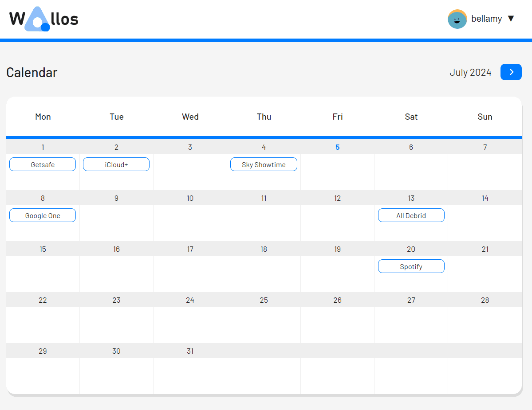Open the Spotify subscription entry
The image size is (532, 410).
click(x=411, y=266)
